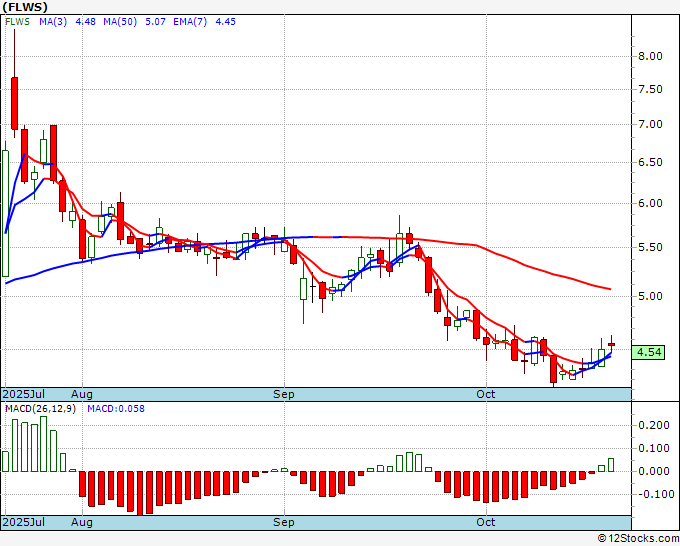Select the MA(50) legend label
This screenshot has height=546, width=680.
coord(120,22)
